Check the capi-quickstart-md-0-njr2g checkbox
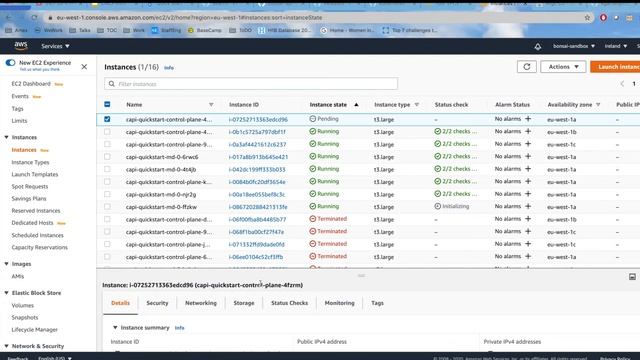Viewport: 640px width, 360px height. (x=107, y=194)
